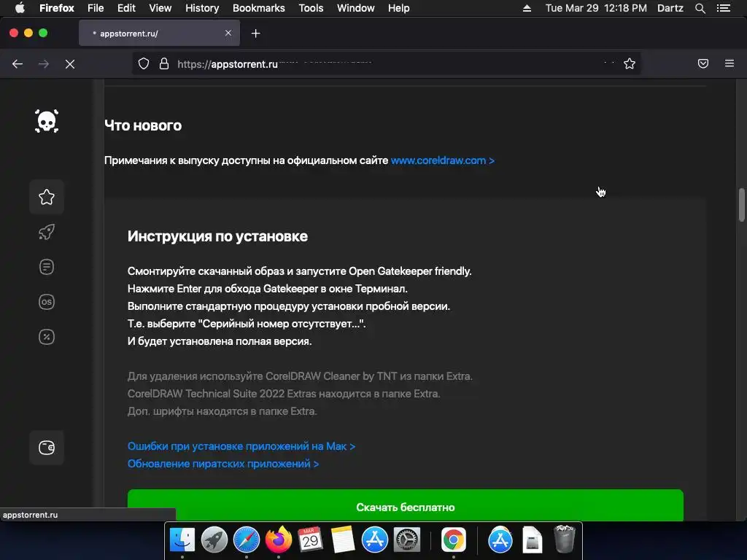Open the Notification Center list icon

(x=724, y=8)
